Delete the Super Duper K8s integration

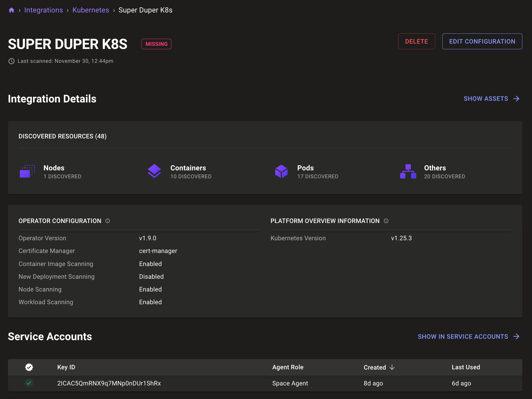tap(417, 41)
